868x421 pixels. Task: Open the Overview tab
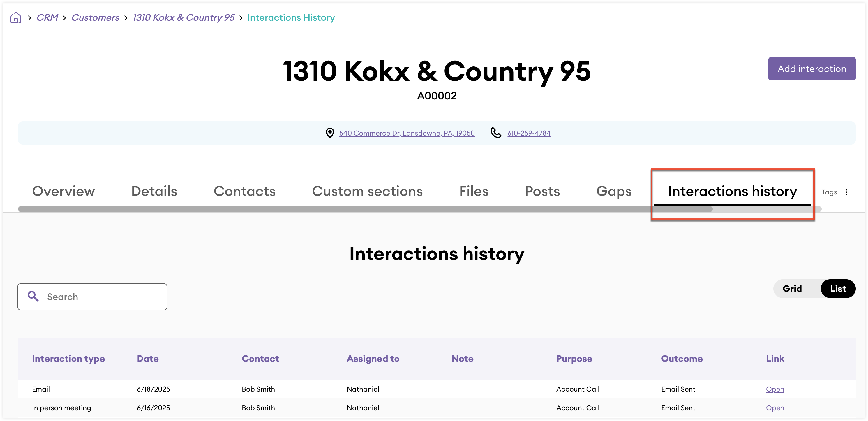click(63, 191)
